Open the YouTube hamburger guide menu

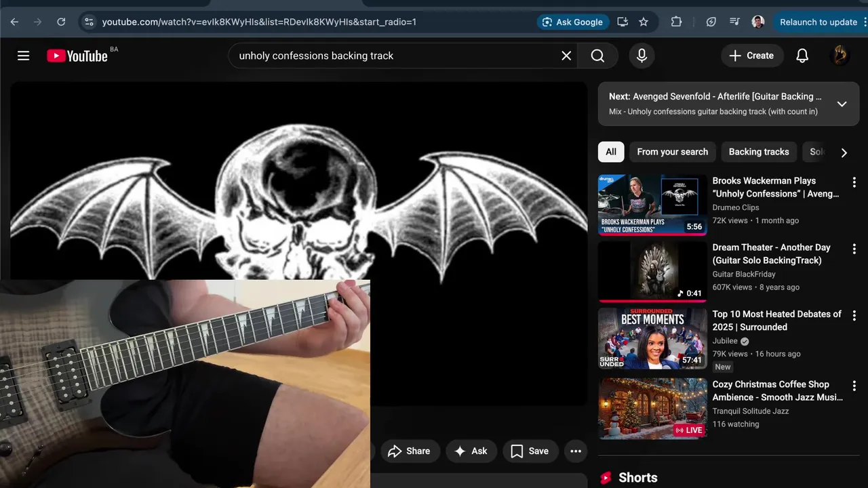24,56
